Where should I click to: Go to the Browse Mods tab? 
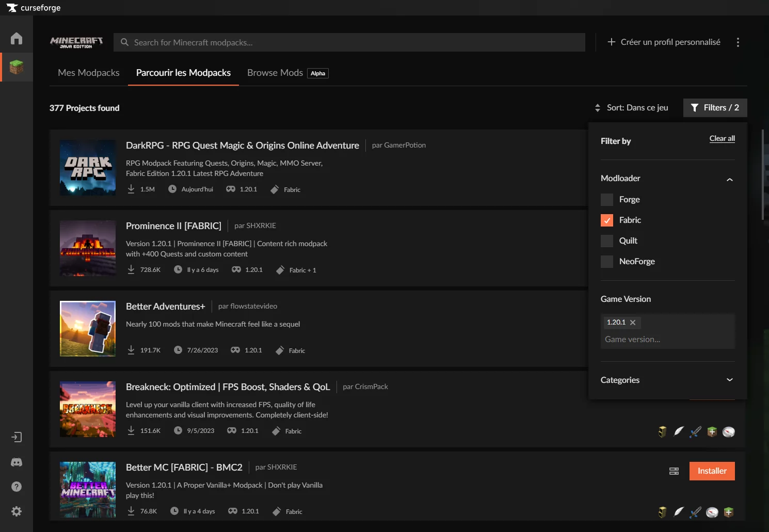(275, 73)
